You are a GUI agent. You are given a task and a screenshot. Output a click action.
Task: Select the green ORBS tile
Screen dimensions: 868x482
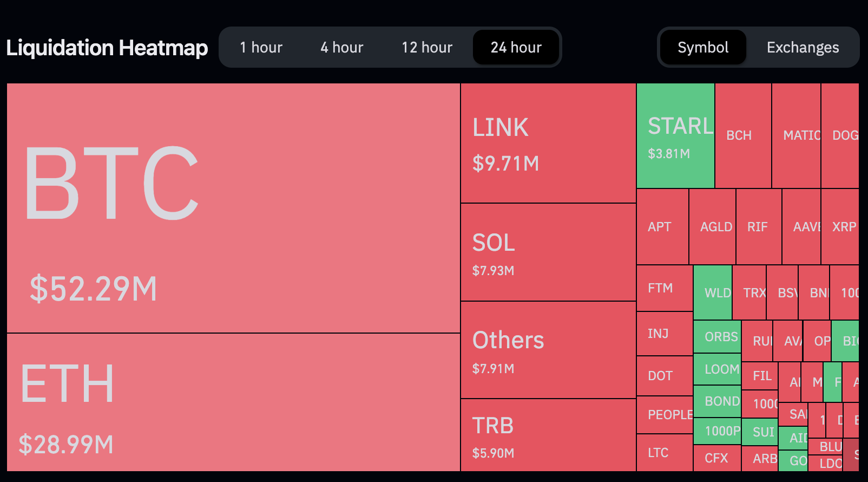point(718,336)
